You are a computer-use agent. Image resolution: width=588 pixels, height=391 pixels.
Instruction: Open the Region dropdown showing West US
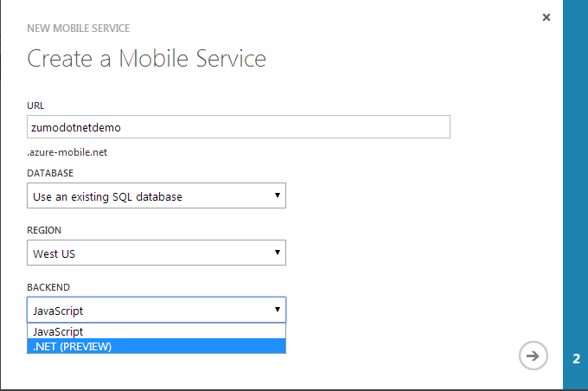pos(157,253)
